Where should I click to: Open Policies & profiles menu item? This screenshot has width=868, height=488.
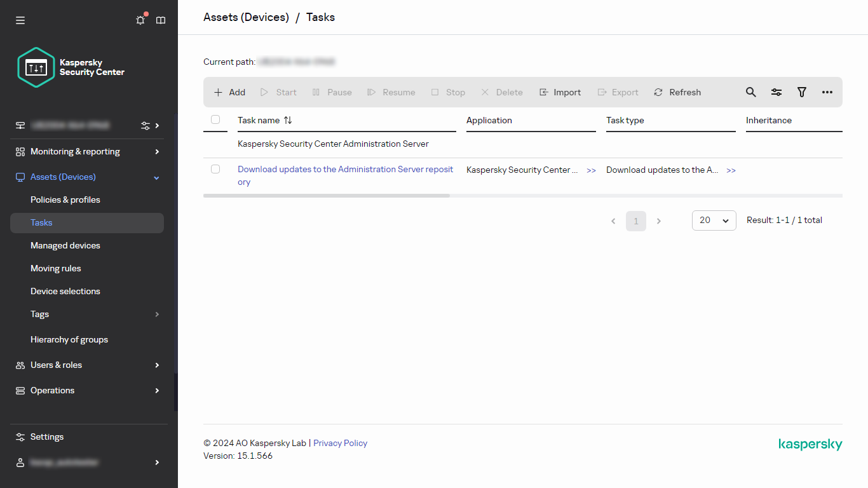[65, 200]
